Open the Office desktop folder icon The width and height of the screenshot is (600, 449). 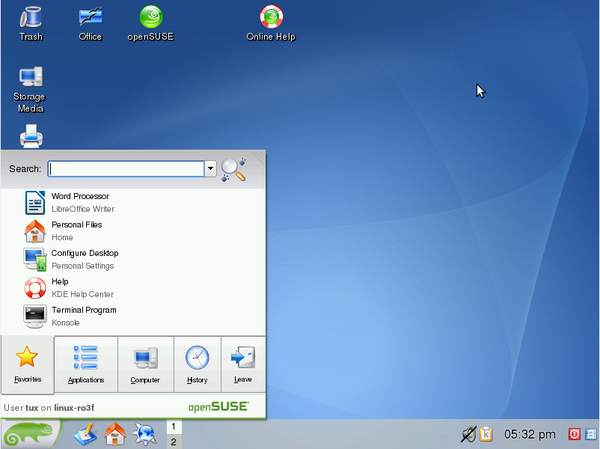[90, 23]
